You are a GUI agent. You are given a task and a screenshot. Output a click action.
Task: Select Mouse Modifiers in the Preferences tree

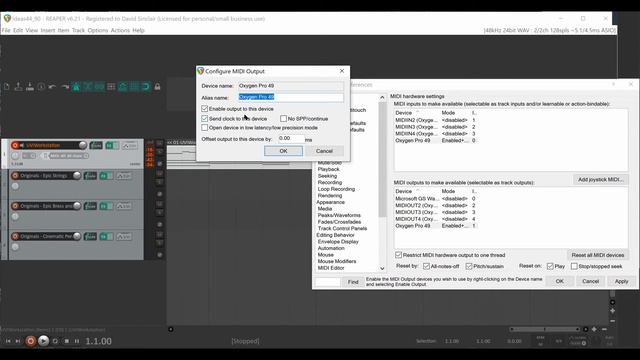click(337, 261)
